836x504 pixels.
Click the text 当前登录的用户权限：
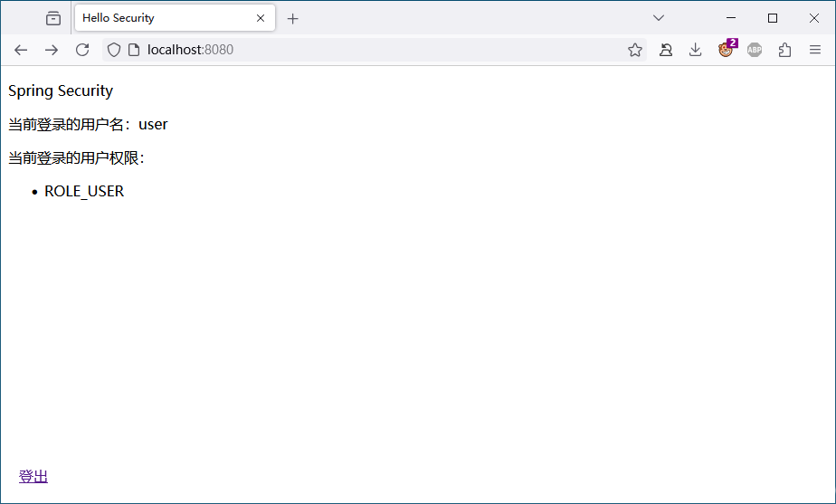click(x=76, y=157)
